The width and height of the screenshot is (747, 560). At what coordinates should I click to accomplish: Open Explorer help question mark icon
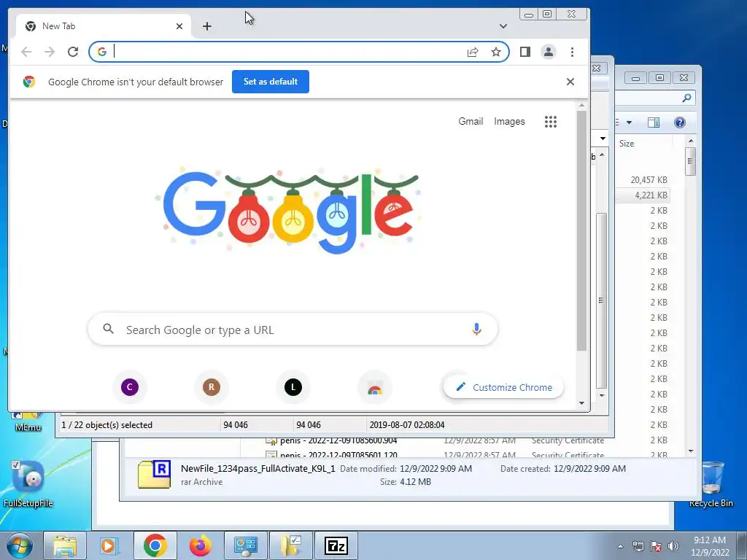coord(680,122)
